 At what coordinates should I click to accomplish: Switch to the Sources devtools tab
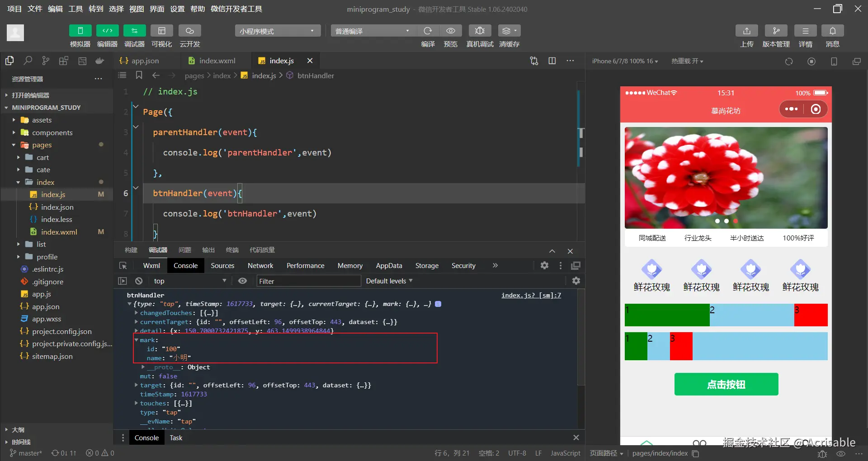click(222, 266)
